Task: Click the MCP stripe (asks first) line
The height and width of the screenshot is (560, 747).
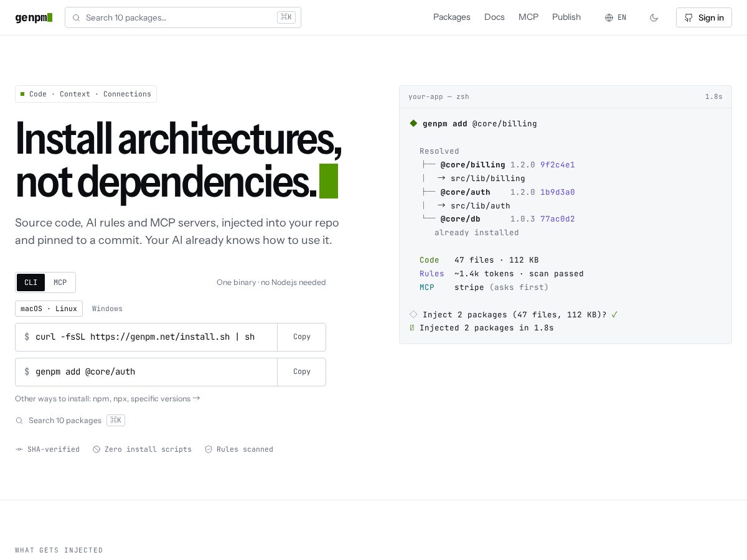Action: [x=484, y=287]
